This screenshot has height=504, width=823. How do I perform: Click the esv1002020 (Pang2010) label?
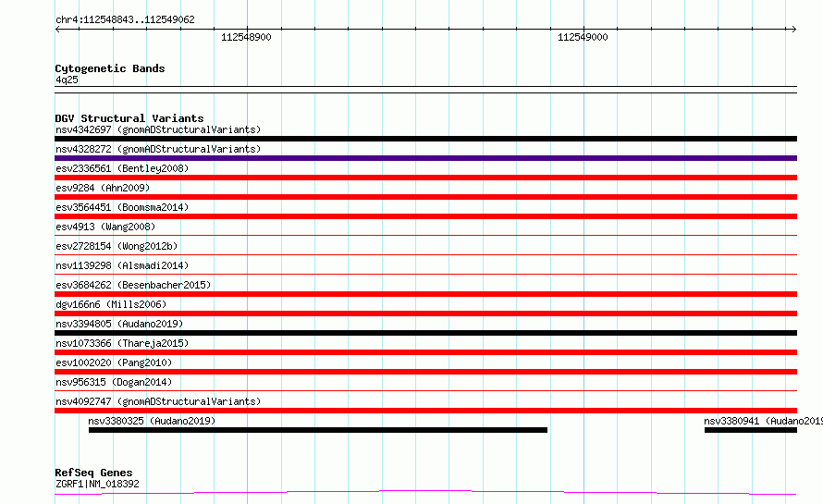(x=114, y=363)
